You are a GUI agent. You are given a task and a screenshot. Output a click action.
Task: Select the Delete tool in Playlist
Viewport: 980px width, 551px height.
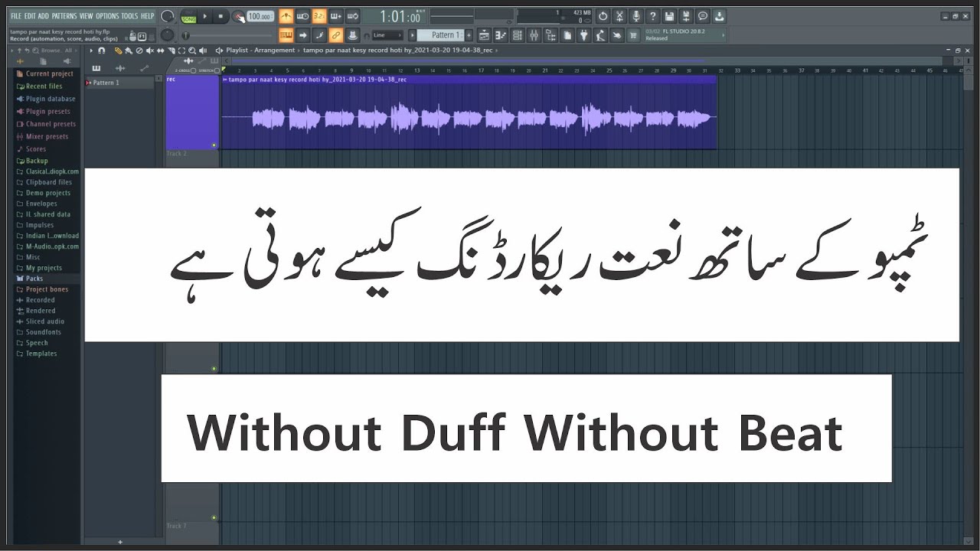pos(139,51)
